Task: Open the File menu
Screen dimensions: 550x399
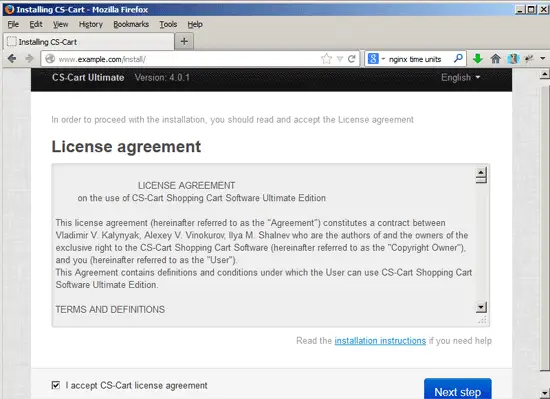Action: pos(13,24)
